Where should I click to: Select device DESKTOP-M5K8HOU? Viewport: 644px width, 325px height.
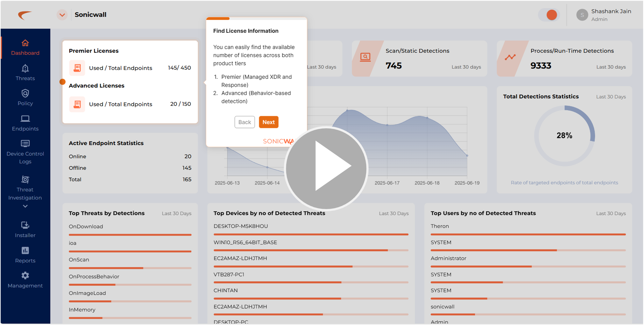click(x=241, y=226)
